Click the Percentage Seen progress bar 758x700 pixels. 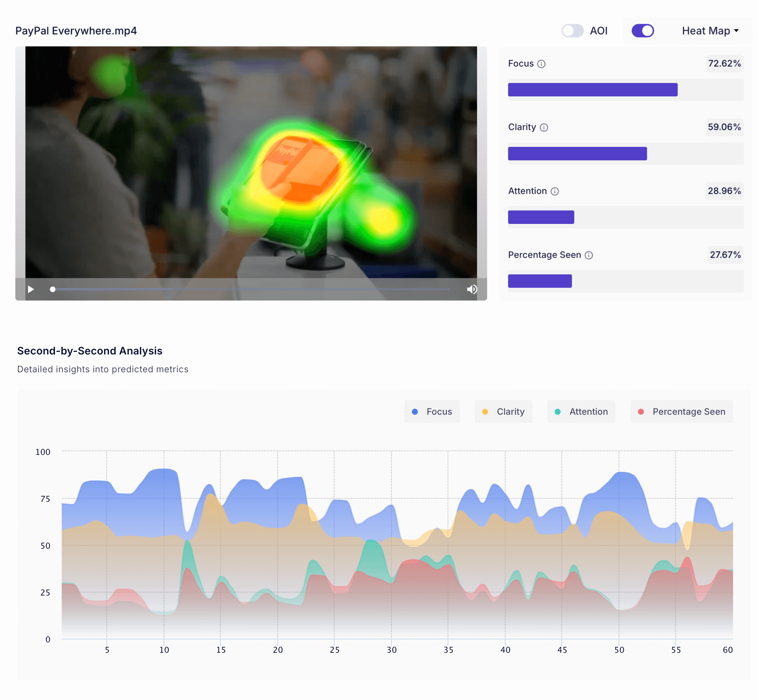626,282
